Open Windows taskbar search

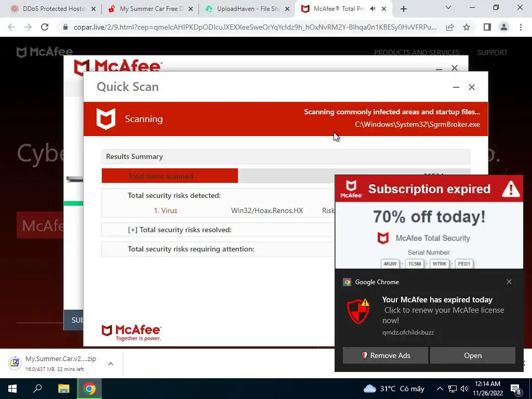coord(37,389)
